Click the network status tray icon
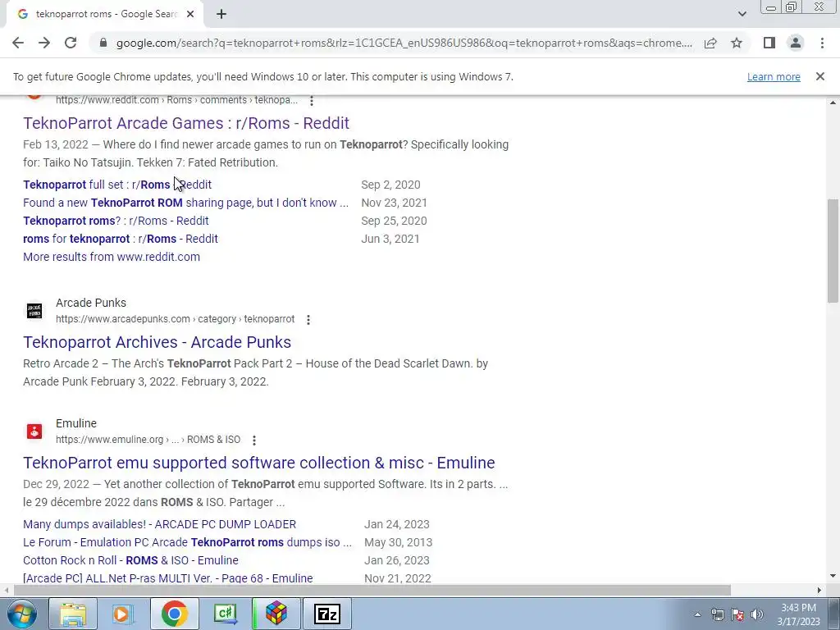 coord(717,615)
